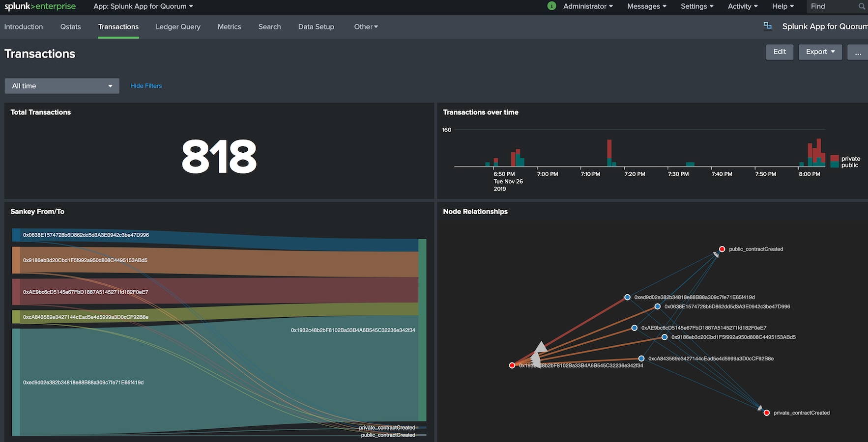Viewport: 868px width, 442px height.
Task: Click the Hide Filters link
Action: coord(146,86)
